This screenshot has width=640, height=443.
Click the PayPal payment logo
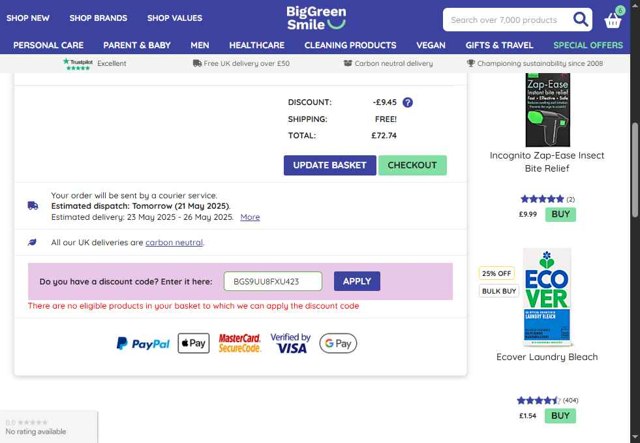143,343
